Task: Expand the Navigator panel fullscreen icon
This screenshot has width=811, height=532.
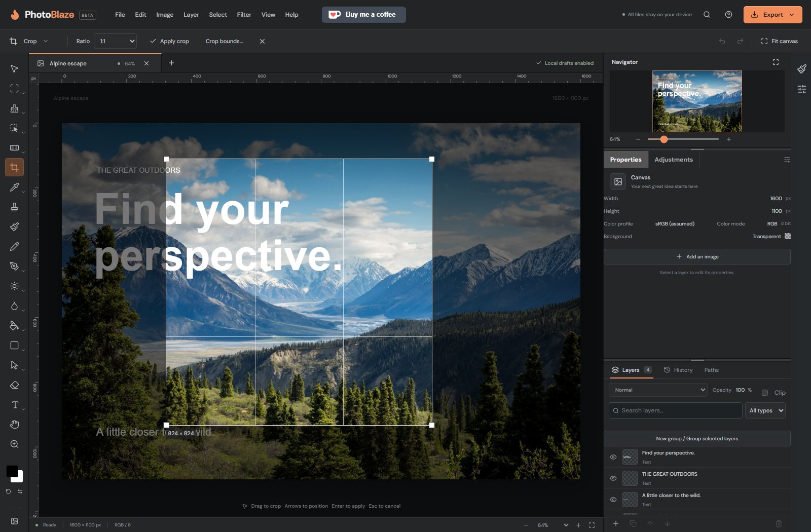Action: click(x=776, y=62)
